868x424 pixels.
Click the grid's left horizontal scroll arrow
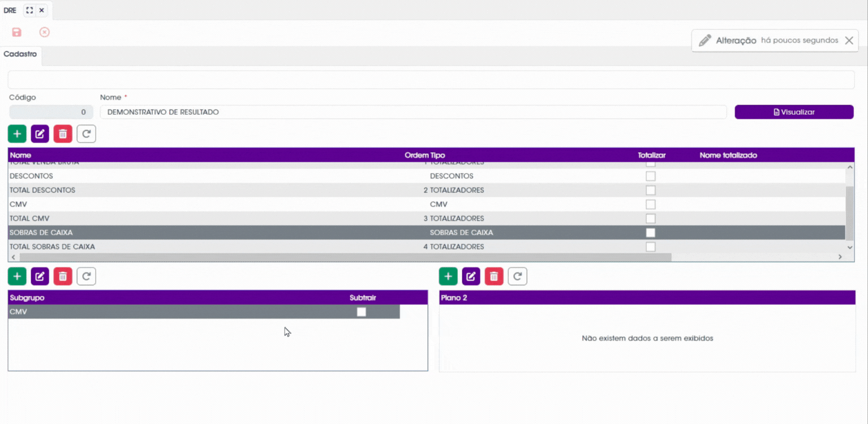(13, 257)
